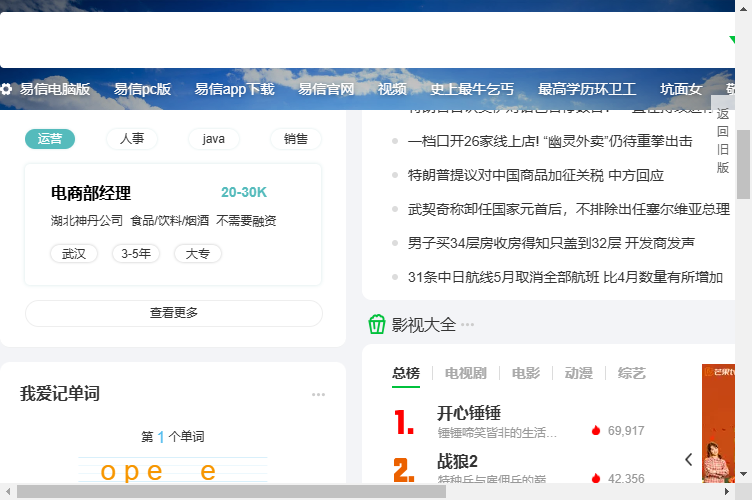Click the orange video poster thumbnail

[x=718, y=423]
